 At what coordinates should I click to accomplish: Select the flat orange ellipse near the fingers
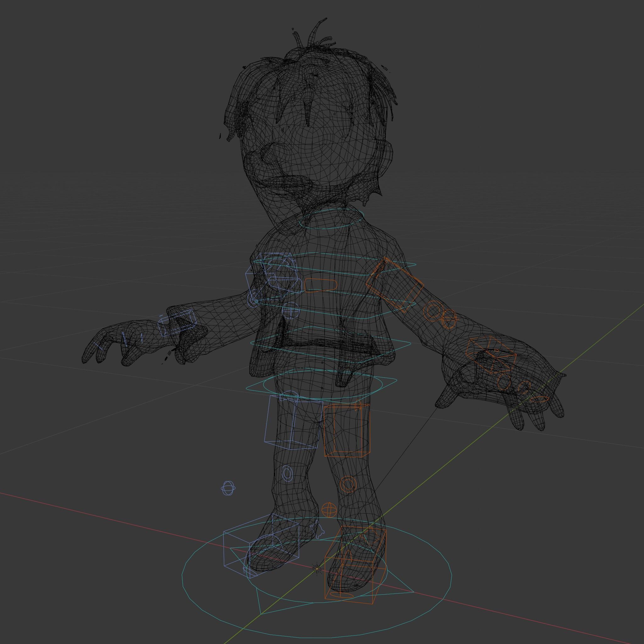coord(539,399)
